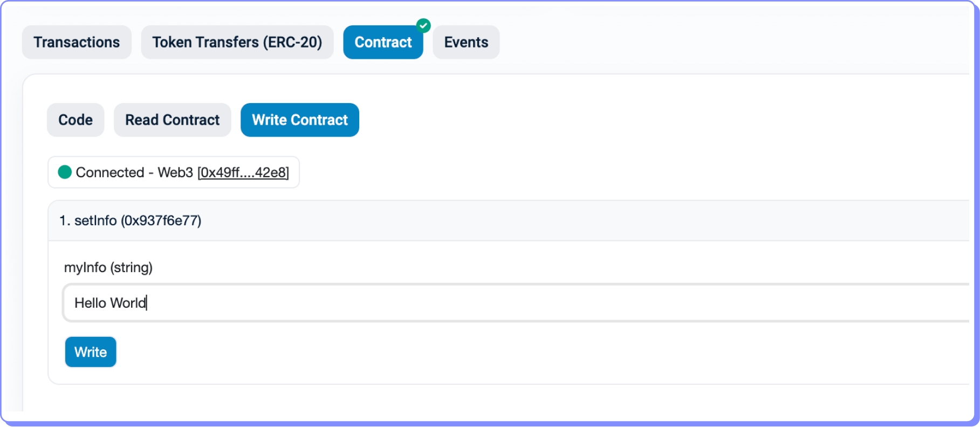The image size is (980, 427).
Task: Click the "Web3" word in connection status
Action: 175,173
